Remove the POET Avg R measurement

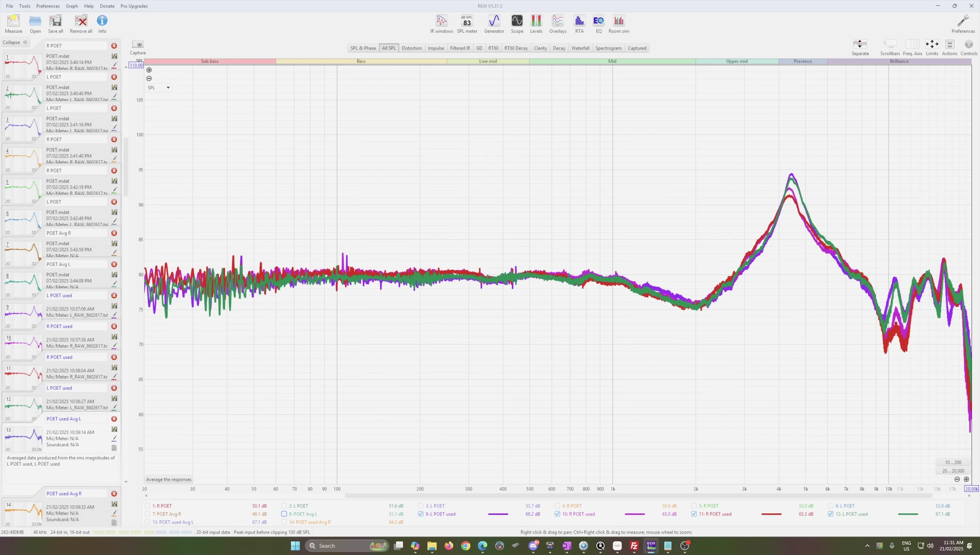[114, 233]
